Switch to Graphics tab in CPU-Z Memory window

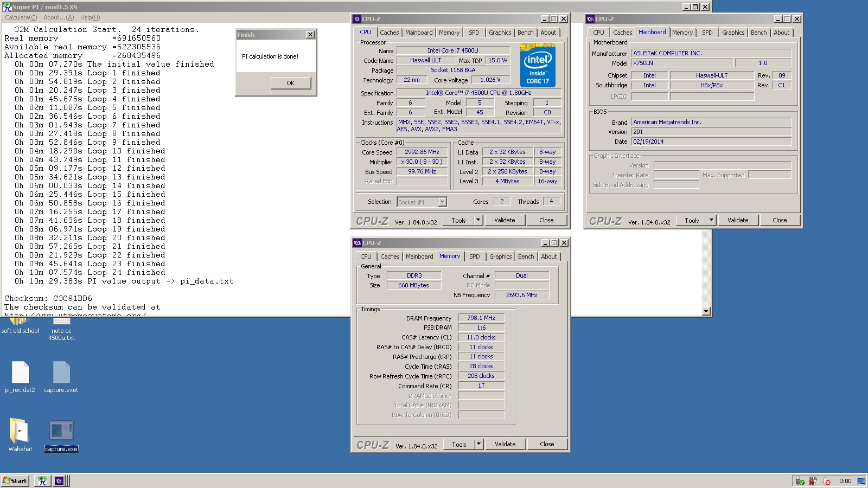click(x=500, y=256)
